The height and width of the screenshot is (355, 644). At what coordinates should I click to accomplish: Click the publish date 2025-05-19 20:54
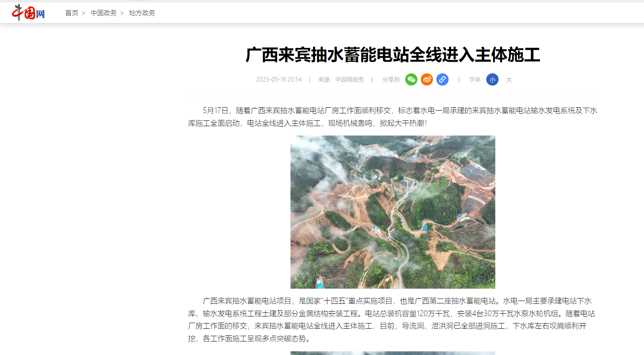point(279,79)
